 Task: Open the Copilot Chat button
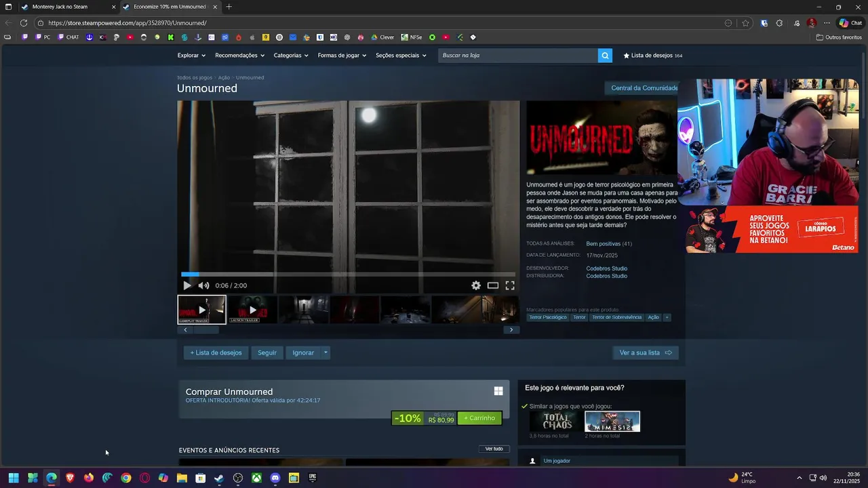850,23
